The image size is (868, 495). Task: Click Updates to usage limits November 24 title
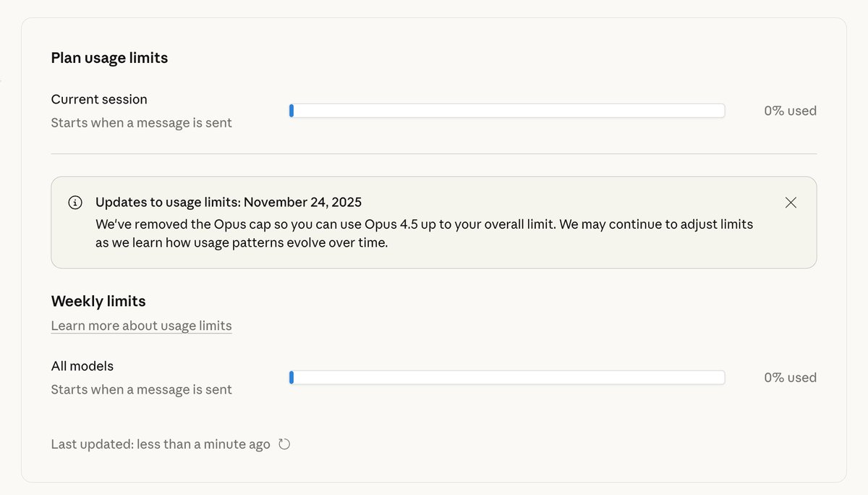pyautogui.click(x=229, y=202)
